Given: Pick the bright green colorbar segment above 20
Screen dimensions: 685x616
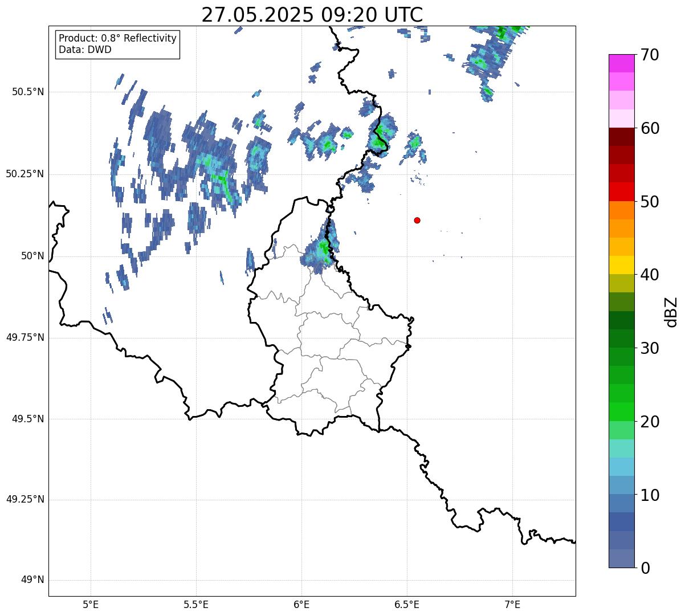Looking at the screenshot, I should tap(621, 412).
